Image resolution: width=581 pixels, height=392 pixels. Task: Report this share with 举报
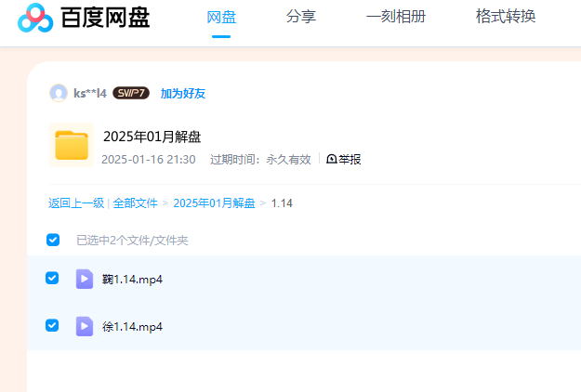pyautogui.click(x=343, y=160)
